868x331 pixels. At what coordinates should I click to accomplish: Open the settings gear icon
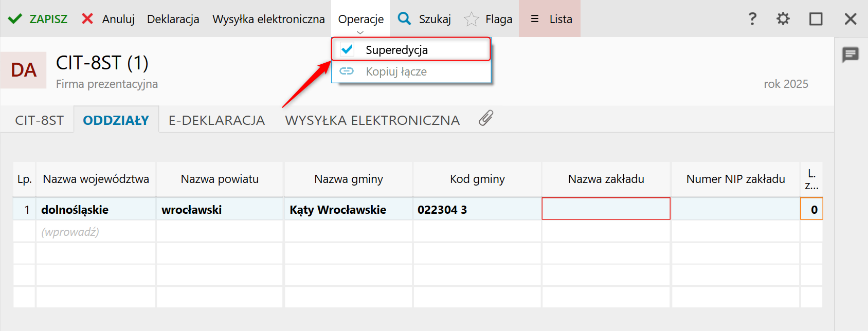click(783, 19)
